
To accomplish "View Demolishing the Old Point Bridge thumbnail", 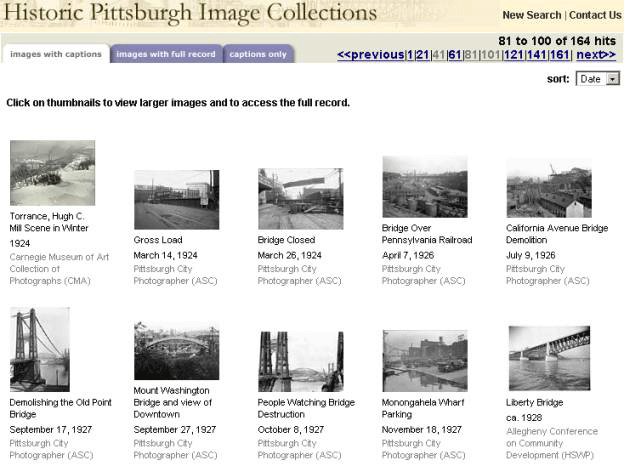I will tap(40, 349).
